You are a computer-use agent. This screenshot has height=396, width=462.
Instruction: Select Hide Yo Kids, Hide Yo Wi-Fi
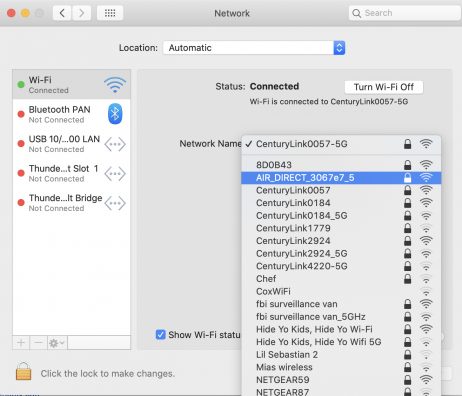coord(341,329)
